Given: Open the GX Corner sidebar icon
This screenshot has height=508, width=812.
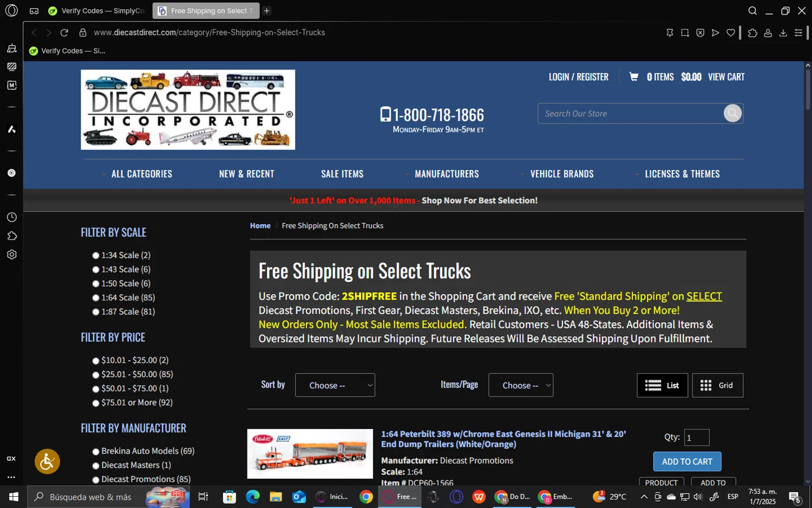Looking at the screenshot, I should (x=11, y=459).
